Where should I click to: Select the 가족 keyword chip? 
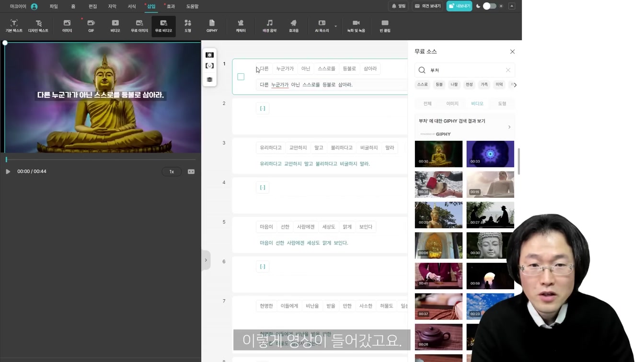tap(484, 85)
